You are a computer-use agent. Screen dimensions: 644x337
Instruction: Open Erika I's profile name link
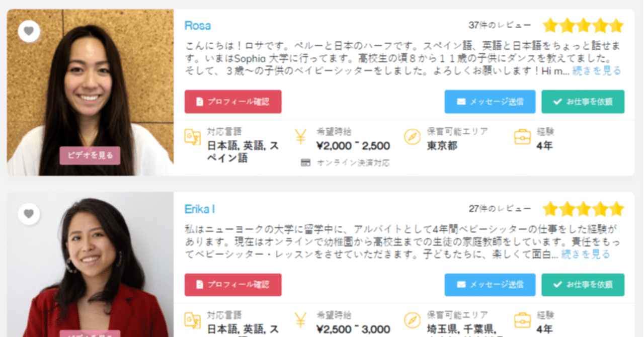200,209
